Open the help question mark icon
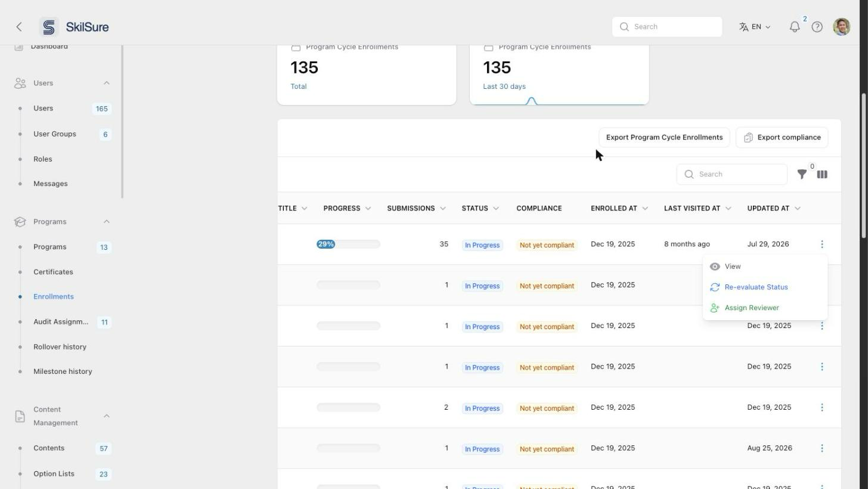The width and height of the screenshot is (868, 489). (x=817, y=27)
